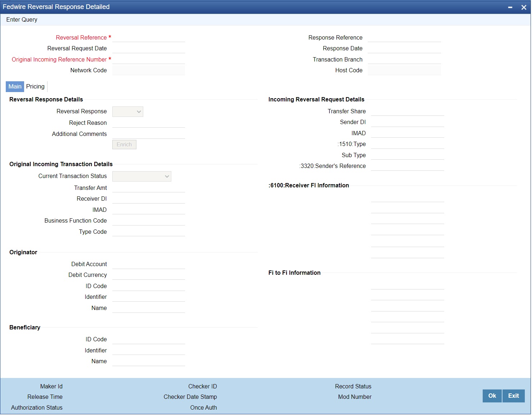The image size is (532, 415).
Task: Click the Host Code field
Action: click(404, 70)
